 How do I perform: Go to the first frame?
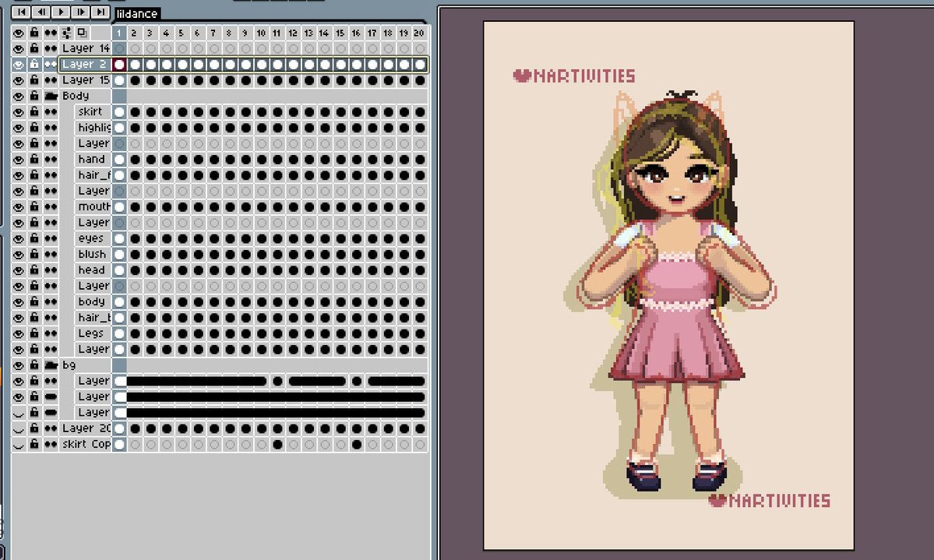click(21, 12)
